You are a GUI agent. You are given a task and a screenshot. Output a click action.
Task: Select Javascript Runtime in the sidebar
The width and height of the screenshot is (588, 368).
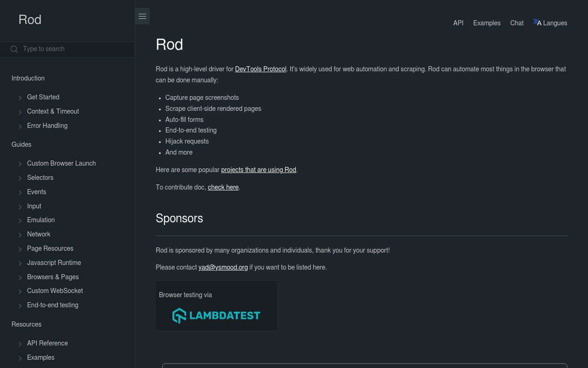[x=54, y=263]
